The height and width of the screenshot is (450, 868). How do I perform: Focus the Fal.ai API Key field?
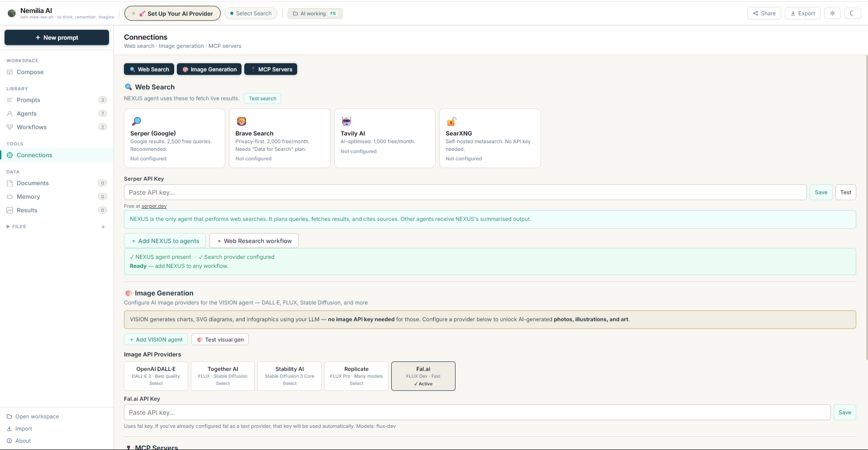(x=477, y=412)
